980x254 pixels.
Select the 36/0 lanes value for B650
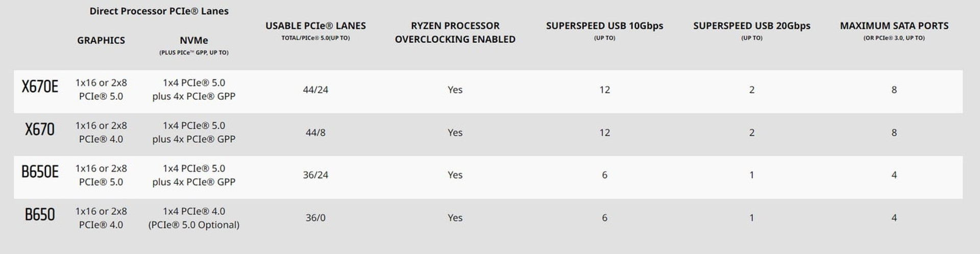[315, 218]
